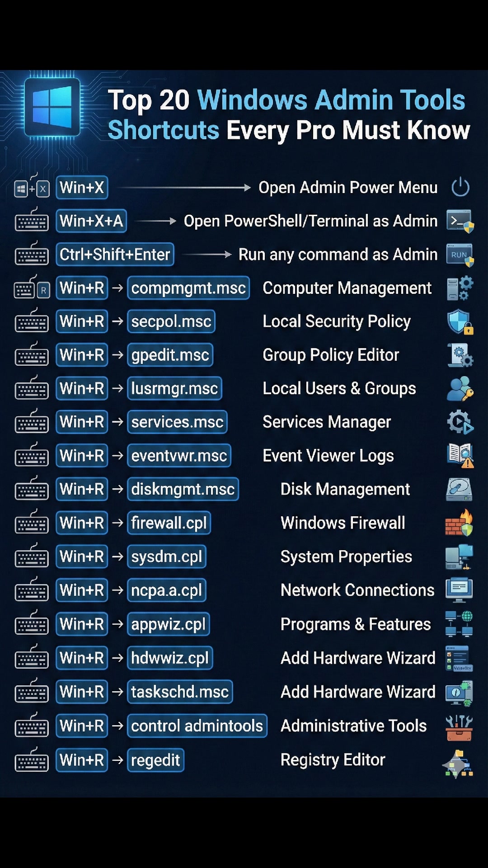
Task: Click the Local Users & Groups people icon
Action: pyautogui.click(x=460, y=389)
